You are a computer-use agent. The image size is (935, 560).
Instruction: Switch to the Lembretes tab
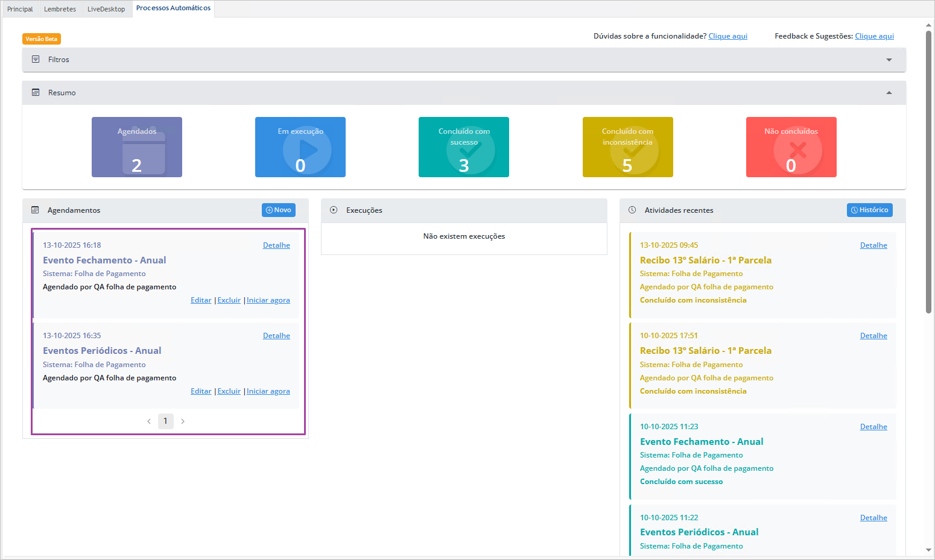click(60, 9)
